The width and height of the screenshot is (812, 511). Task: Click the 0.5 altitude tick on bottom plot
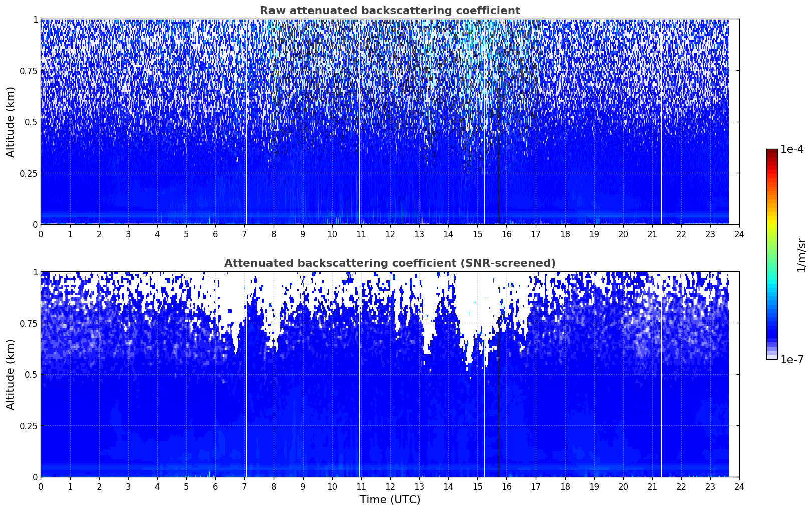(31, 374)
